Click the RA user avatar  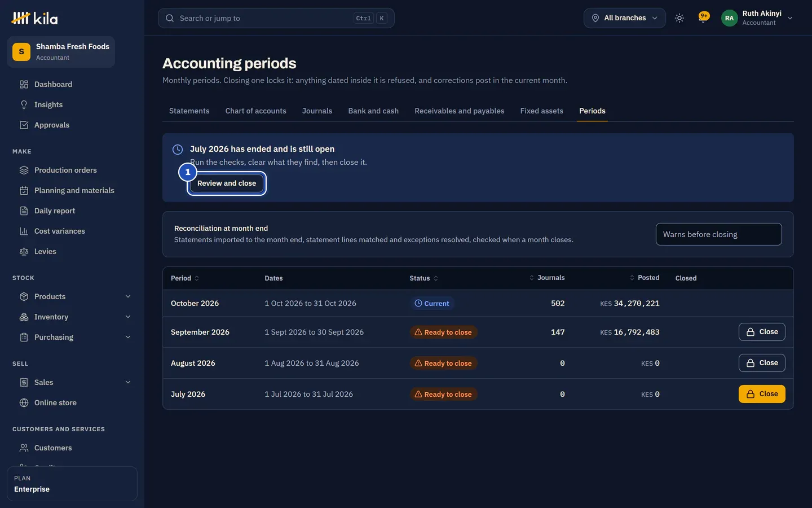pyautogui.click(x=729, y=18)
